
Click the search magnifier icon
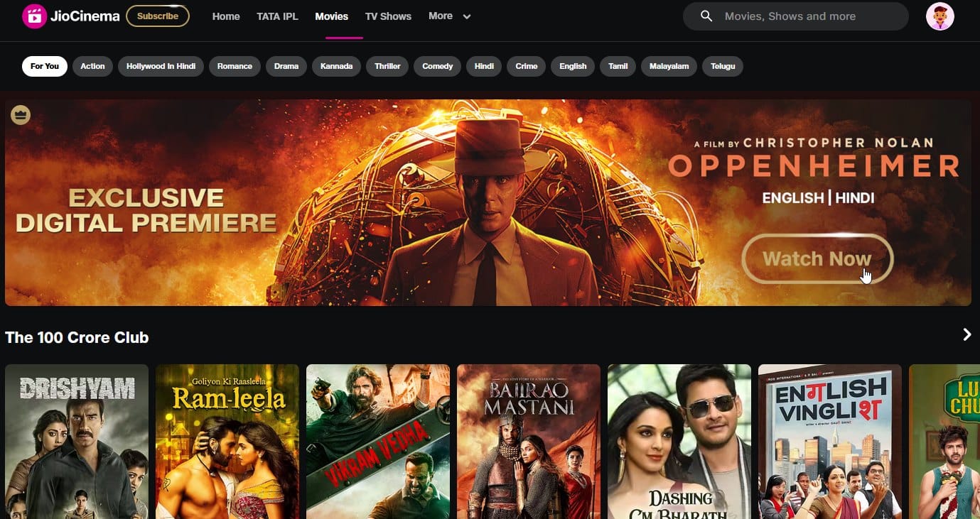point(706,16)
